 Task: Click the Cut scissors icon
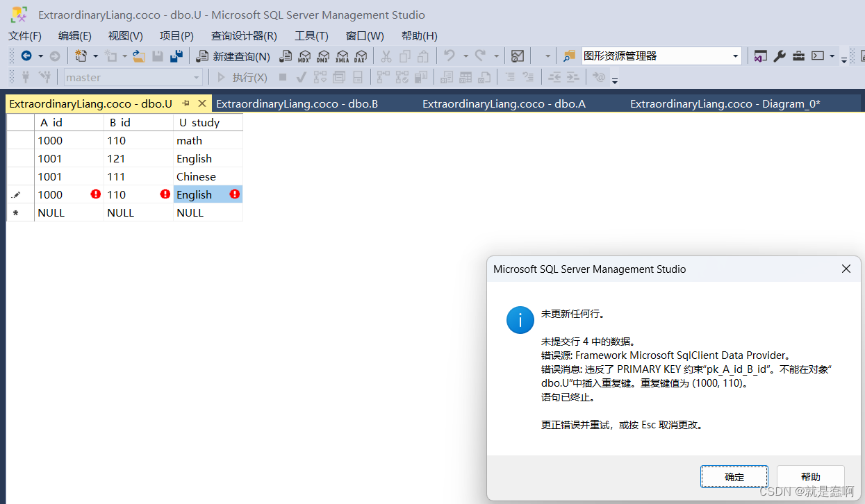click(386, 56)
